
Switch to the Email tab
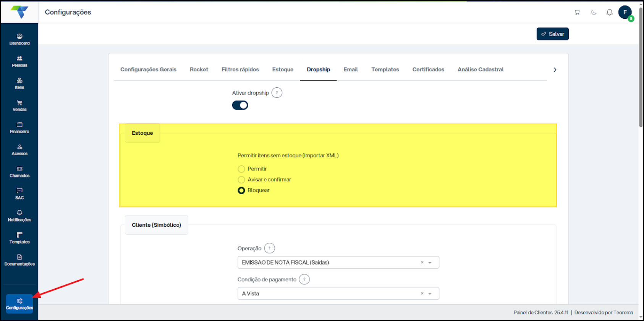[351, 69]
